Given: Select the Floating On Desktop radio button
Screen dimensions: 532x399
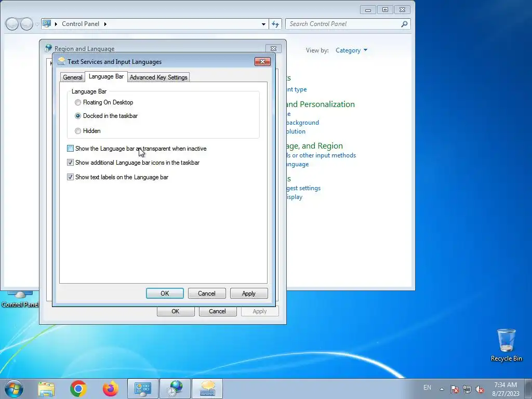Looking at the screenshot, I should [78, 102].
